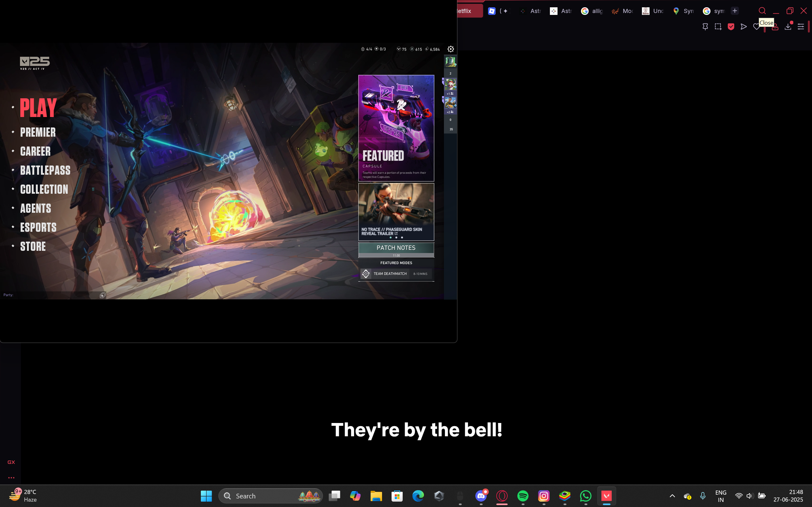812x507 pixels.
Task: Select the third carousel dot under trailer
Action: 402,237
